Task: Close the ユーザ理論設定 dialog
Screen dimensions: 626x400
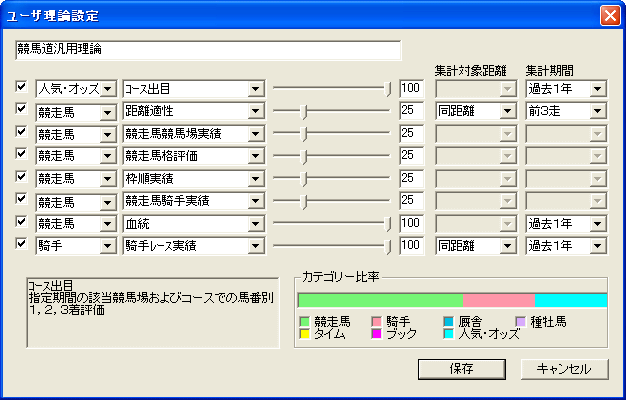Action: click(x=610, y=16)
